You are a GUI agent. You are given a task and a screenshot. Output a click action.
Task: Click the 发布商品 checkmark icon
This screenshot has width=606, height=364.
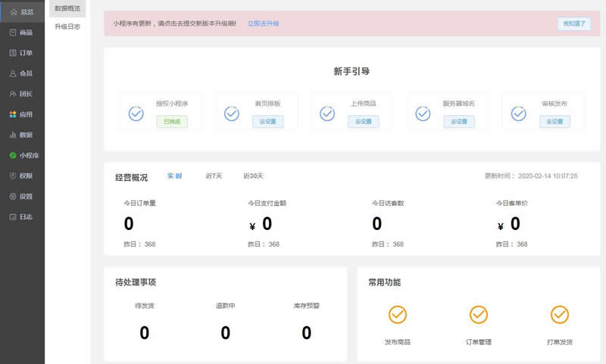point(398,314)
